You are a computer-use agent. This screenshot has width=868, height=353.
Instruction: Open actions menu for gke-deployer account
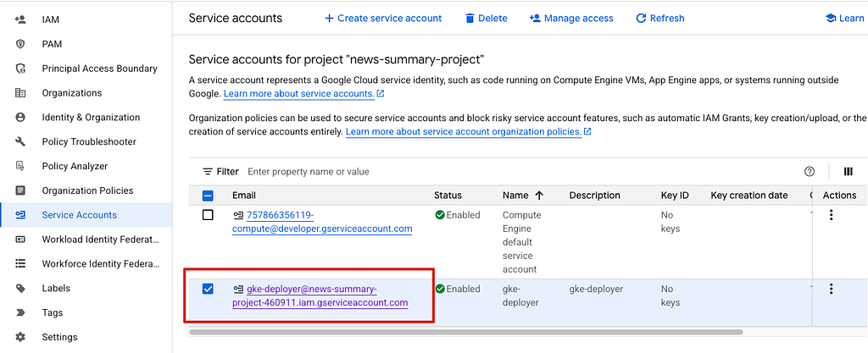(x=831, y=289)
